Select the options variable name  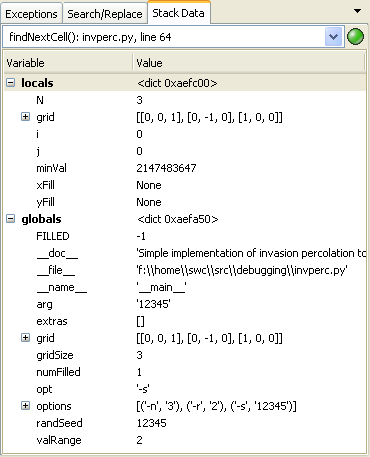pos(54,406)
